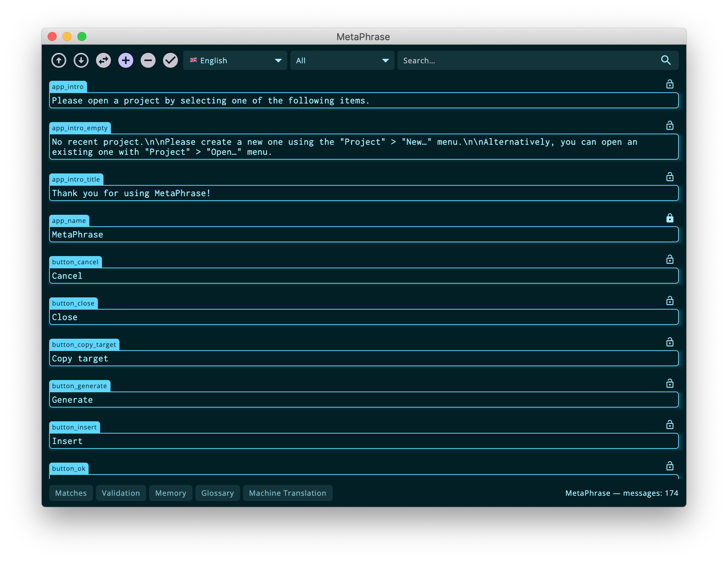
Task: Unlock the app_name message
Action: [670, 218]
